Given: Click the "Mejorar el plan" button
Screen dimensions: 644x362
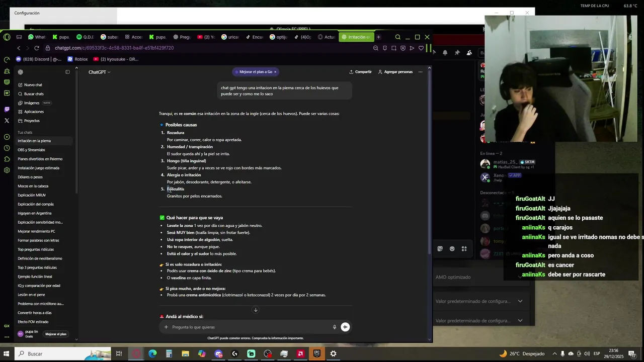Looking at the screenshot, I should point(56,334).
